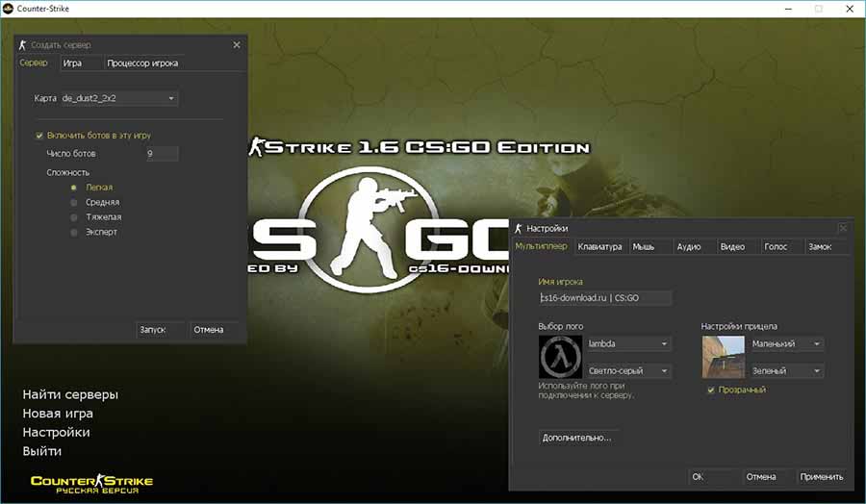Open Найти серверы from main menu
The height and width of the screenshot is (504, 866).
coord(70,394)
